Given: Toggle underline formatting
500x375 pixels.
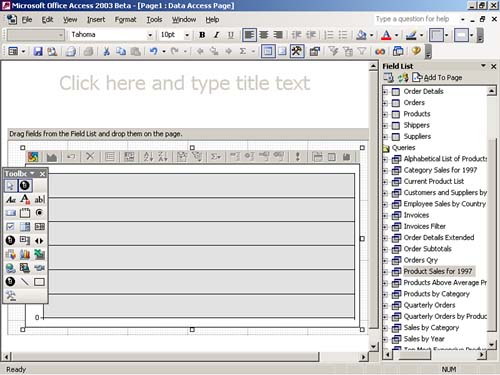Looking at the screenshot, I should pos(231,35).
